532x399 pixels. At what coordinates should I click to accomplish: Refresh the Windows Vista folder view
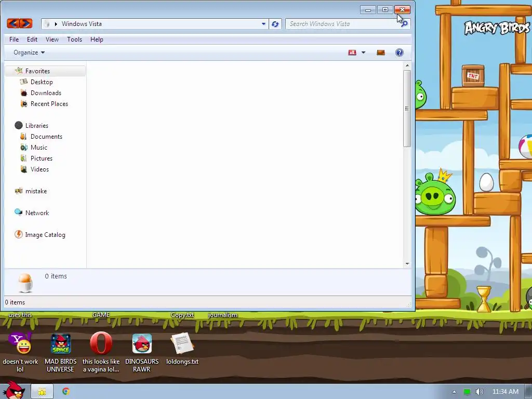[275, 24]
